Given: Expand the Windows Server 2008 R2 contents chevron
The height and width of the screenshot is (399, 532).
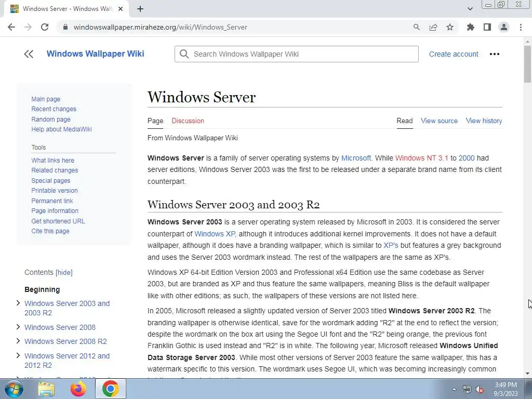Looking at the screenshot, I should [x=18, y=341].
